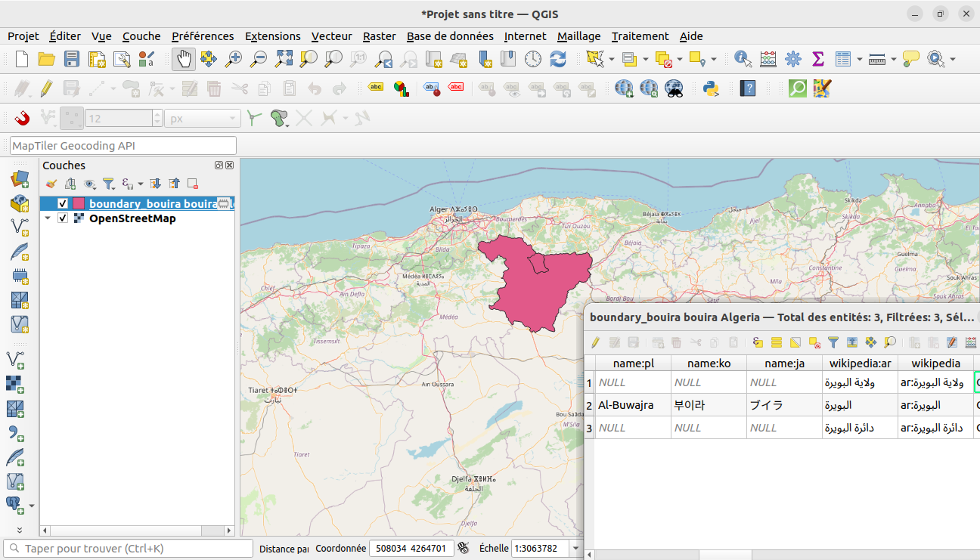The height and width of the screenshot is (560, 980).
Task: Select the Al-Buwajra cell
Action: (x=633, y=405)
